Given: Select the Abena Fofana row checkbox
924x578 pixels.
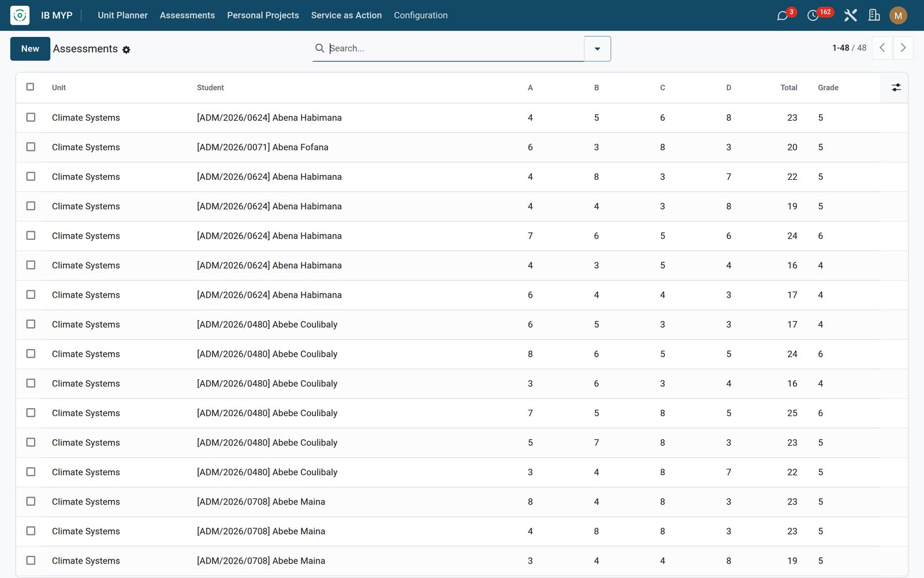Looking at the screenshot, I should [31, 147].
